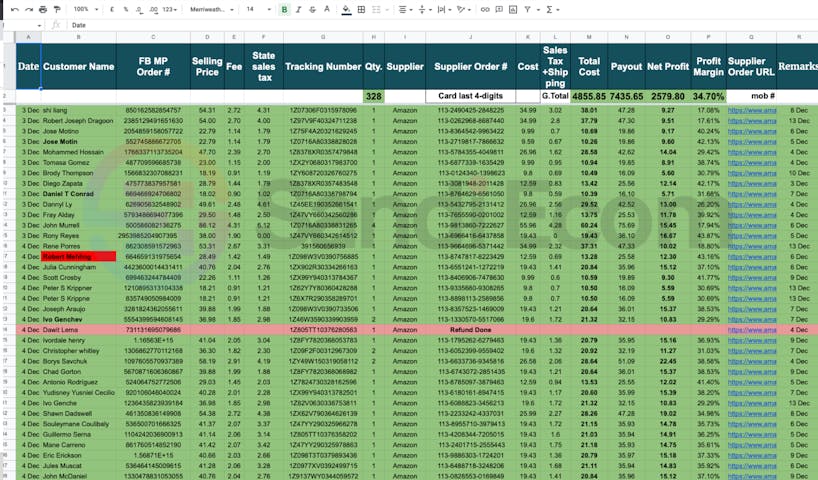The image size is (818, 480).
Task: Toggle strikethrough formatting
Action: [312, 9]
